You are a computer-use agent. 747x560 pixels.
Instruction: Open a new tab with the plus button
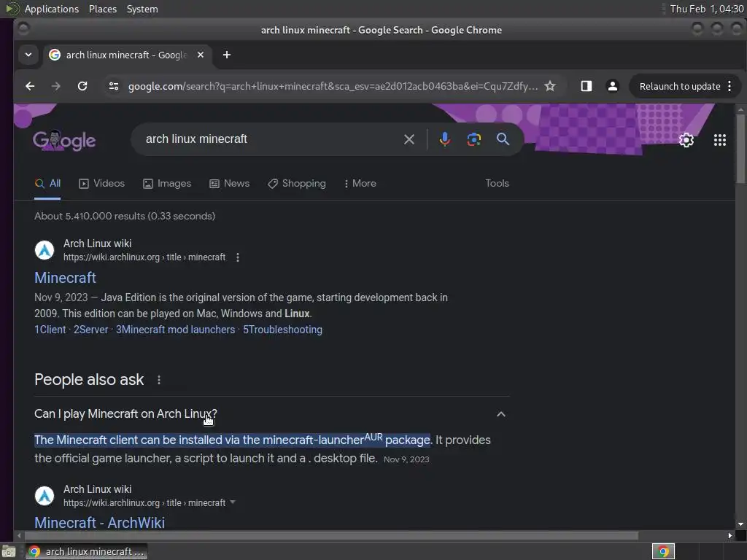click(x=227, y=55)
